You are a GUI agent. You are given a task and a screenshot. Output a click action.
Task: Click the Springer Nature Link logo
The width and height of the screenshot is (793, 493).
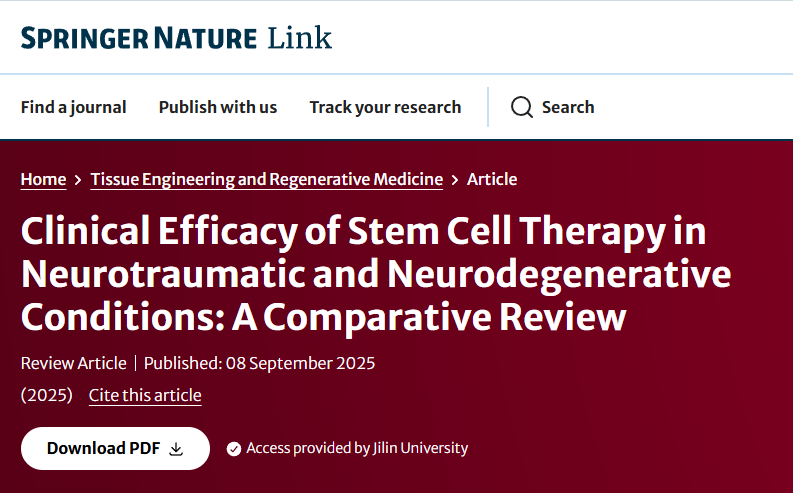(x=176, y=38)
